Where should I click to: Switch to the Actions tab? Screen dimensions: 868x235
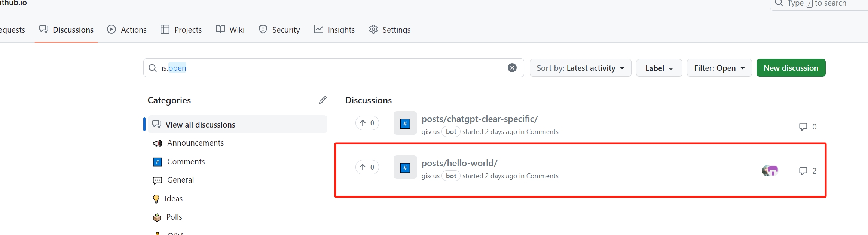click(x=127, y=30)
